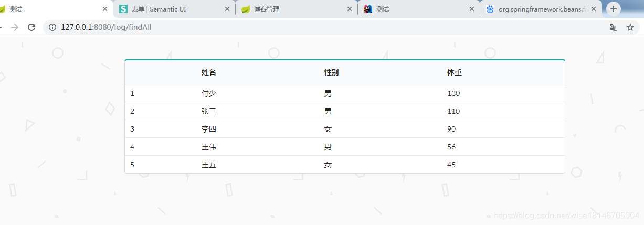Screen dimensions: 644x225
Task: Click the gender cell 男 in 张三's row
Action: (x=328, y=111)
